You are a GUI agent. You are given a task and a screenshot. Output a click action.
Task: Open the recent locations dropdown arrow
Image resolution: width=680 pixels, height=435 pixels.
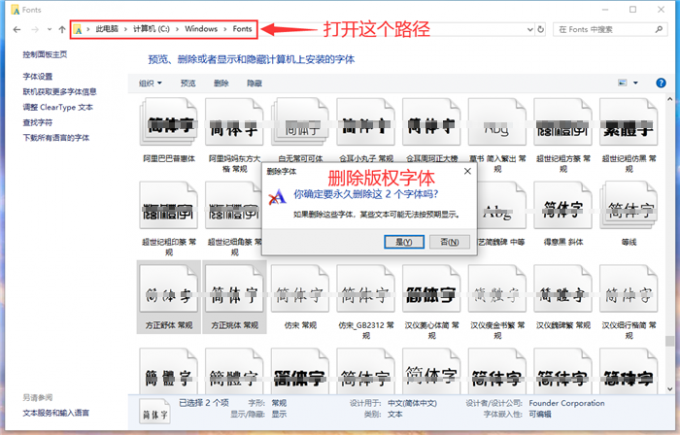click(x=49, y=29)
